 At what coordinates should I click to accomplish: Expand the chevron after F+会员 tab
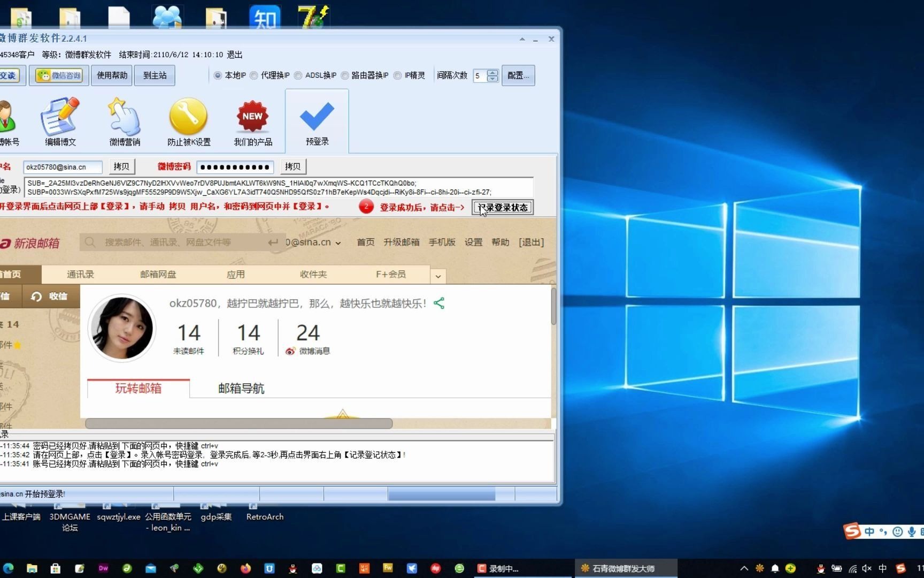point(438,276)
